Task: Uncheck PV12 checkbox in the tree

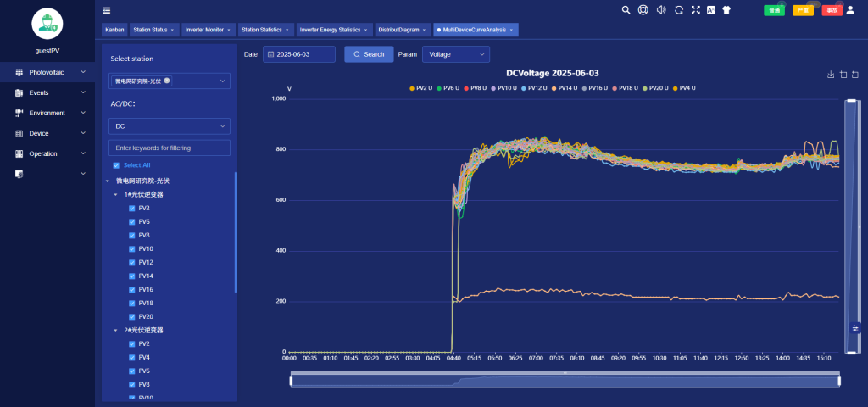Action: click(x=131, y=263)
